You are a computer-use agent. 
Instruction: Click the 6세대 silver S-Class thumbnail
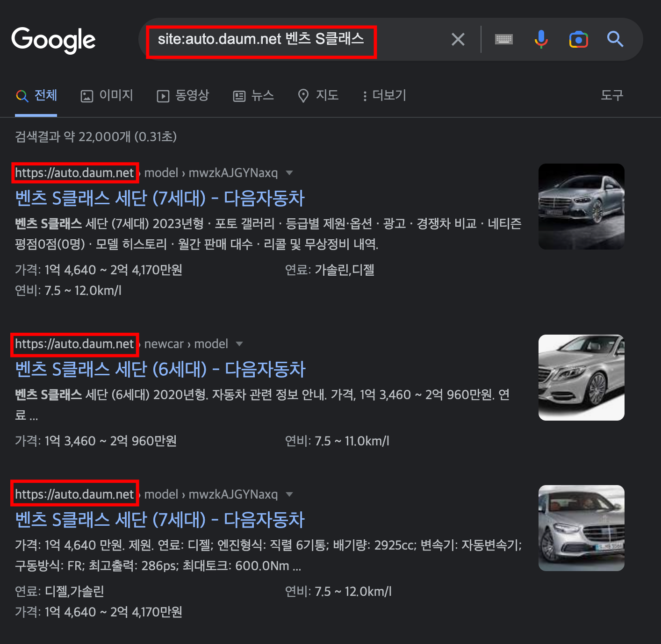pos(582,378)
